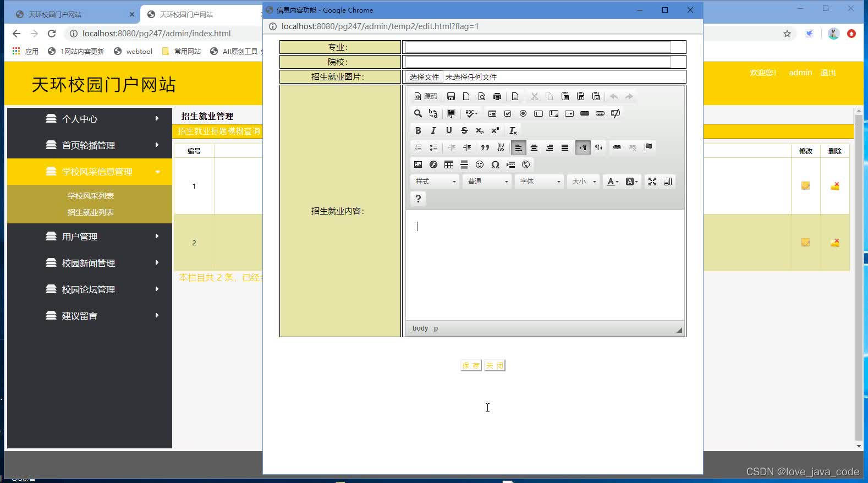
Task: Insert a textarea form element icon
Action: pyautogui.click(x=554, y=113)
